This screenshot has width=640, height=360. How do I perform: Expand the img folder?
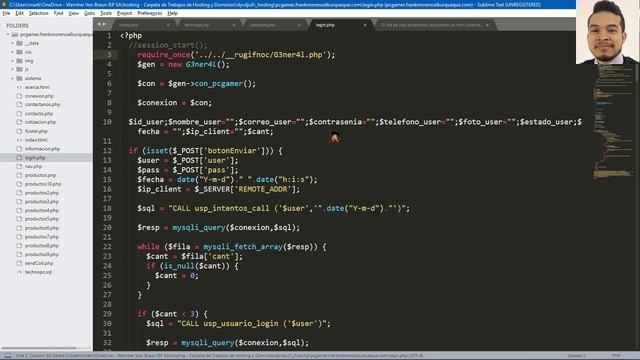click(13, 61)
